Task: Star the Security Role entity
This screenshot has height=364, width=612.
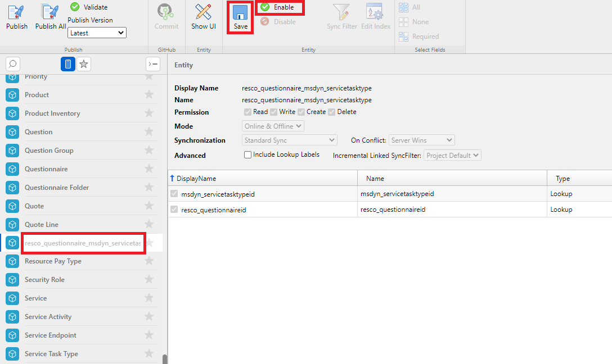Action: point(148,279)
